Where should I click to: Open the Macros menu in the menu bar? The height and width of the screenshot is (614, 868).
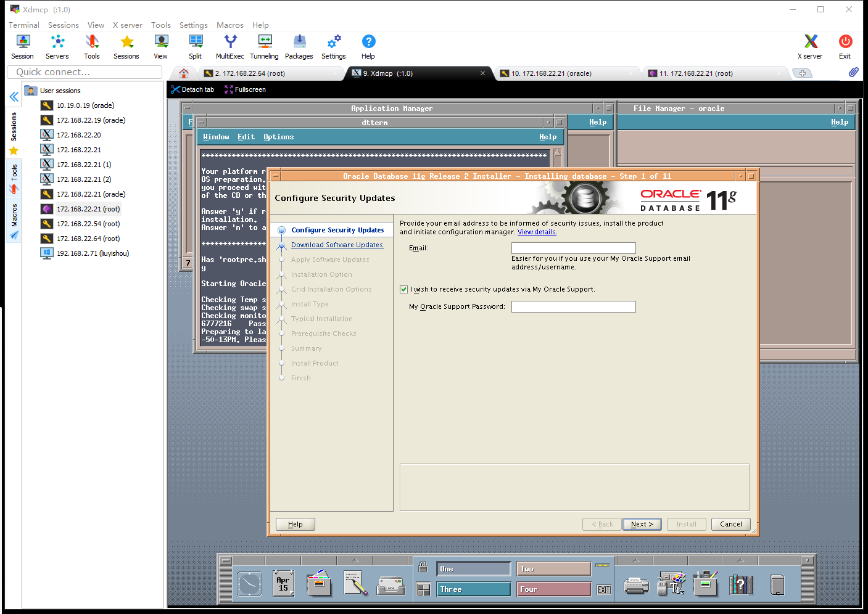pyautogui.click(x=229, y=25)
